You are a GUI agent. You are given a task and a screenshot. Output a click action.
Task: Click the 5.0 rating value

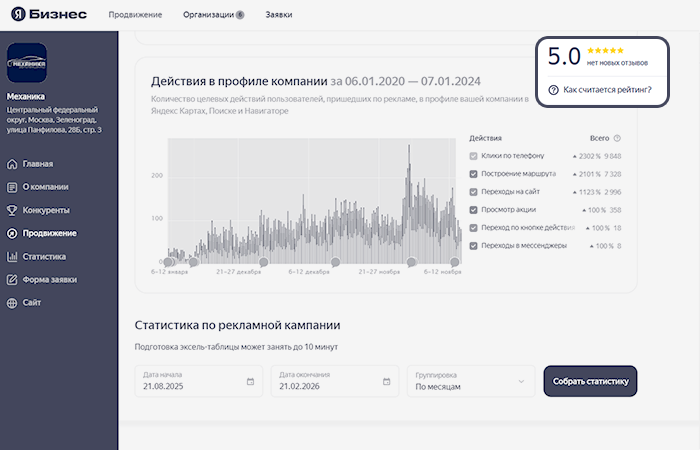point(564,56)
